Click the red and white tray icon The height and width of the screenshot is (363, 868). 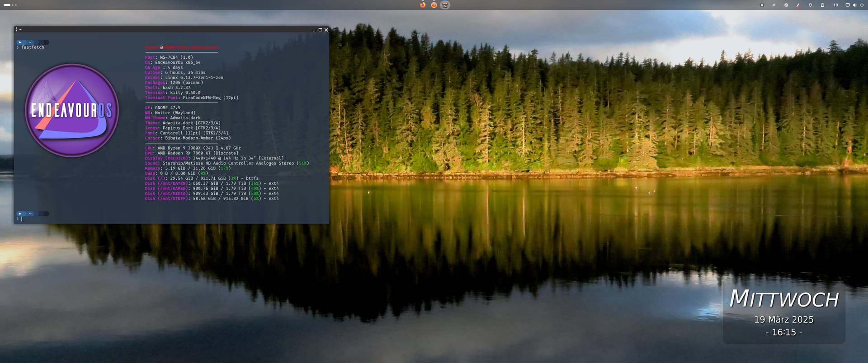(798, 5)
